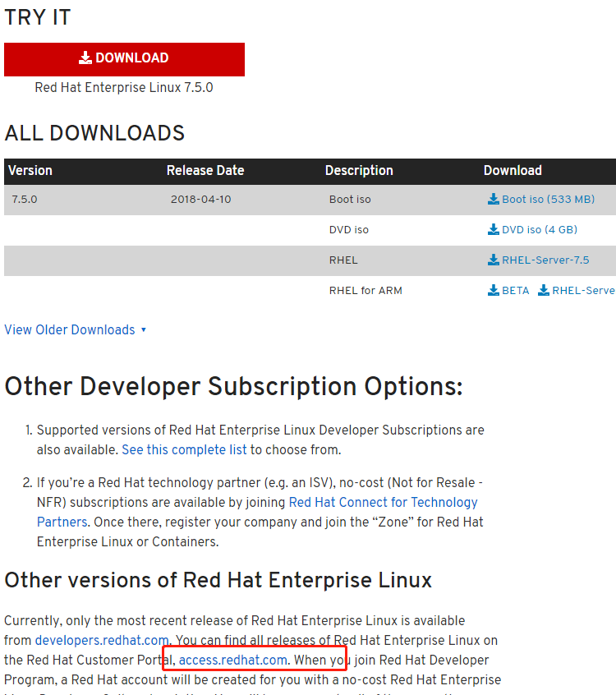Open Red Hat Connect for Technology link
Viewport: 616px width, 695px height.
click(x=383, y=502)
